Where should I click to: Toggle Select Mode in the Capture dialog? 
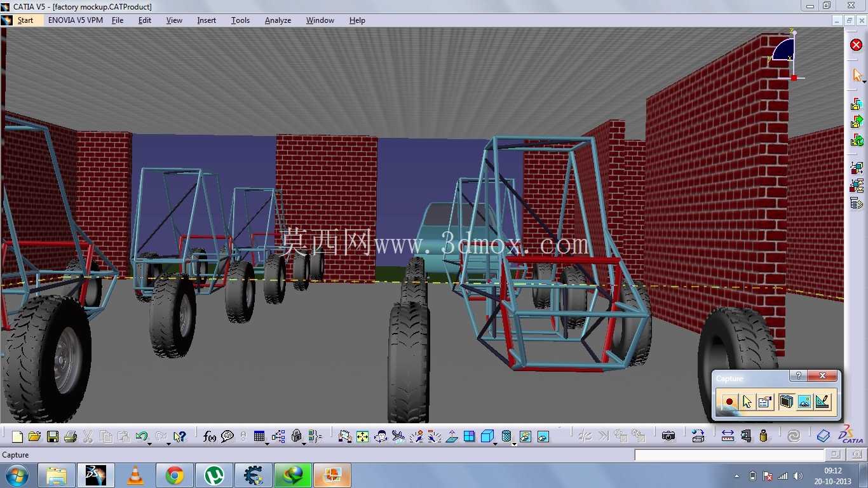coord(747,402)
